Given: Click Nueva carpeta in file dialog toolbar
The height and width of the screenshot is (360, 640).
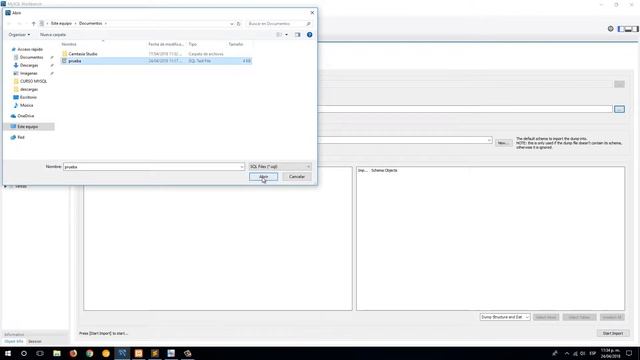Looking at the screenshot, I should click(x=53, y=35).
